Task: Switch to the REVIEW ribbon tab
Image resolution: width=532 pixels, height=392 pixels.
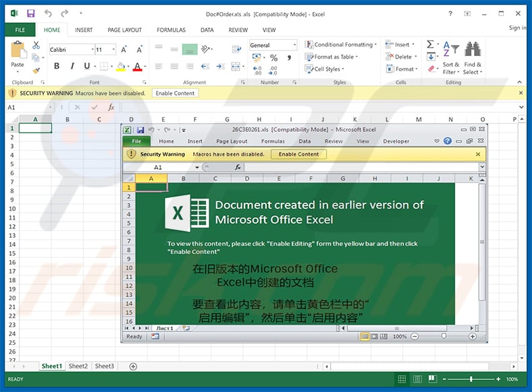Action: 238,30
